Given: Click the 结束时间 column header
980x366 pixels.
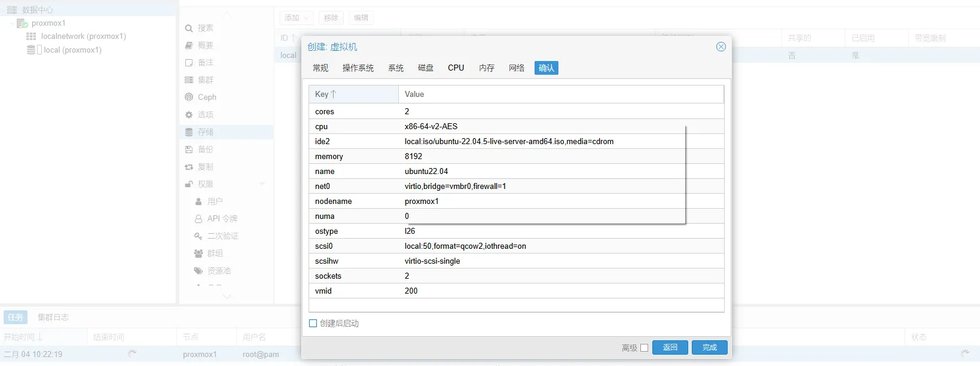Looking at the screenshot, I should tap(132, 337).
